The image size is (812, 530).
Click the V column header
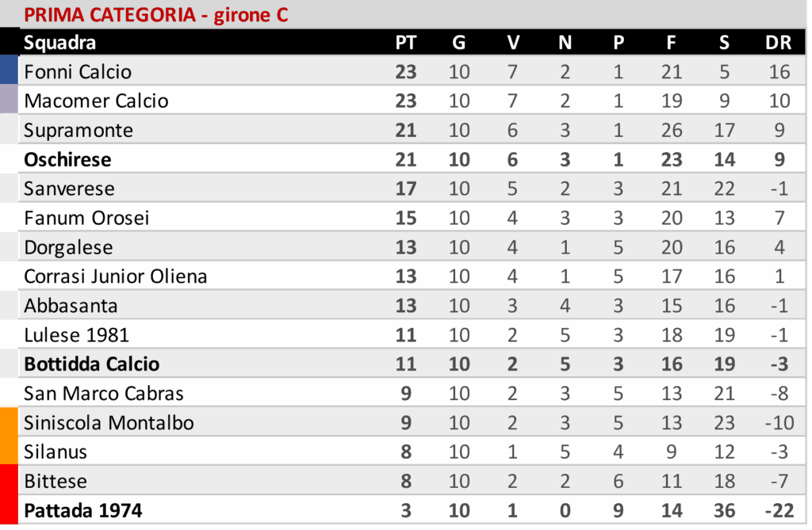pos(512,43)
